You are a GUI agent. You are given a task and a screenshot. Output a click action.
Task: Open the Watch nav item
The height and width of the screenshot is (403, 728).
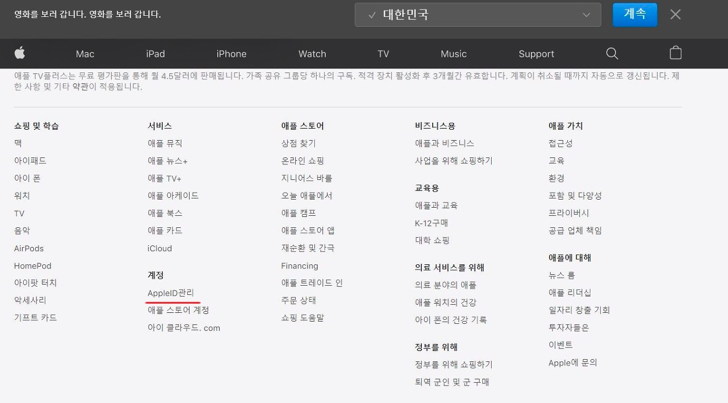tap(312, 54)
